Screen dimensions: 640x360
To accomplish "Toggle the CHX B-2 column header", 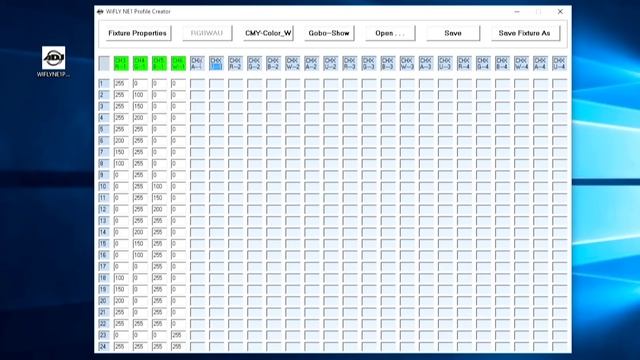I will tap(273, 63).
